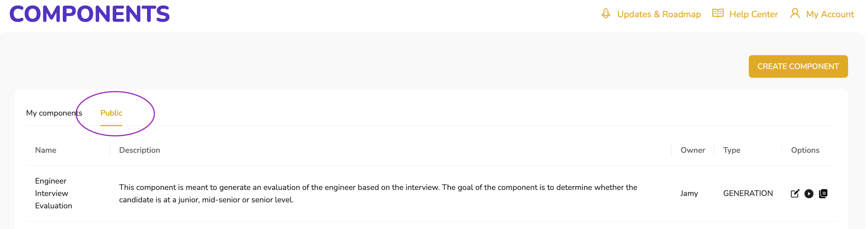Click the open book icon beside Help Center
The width and height of the screenshot is (868, 229).
coord(718,14)
